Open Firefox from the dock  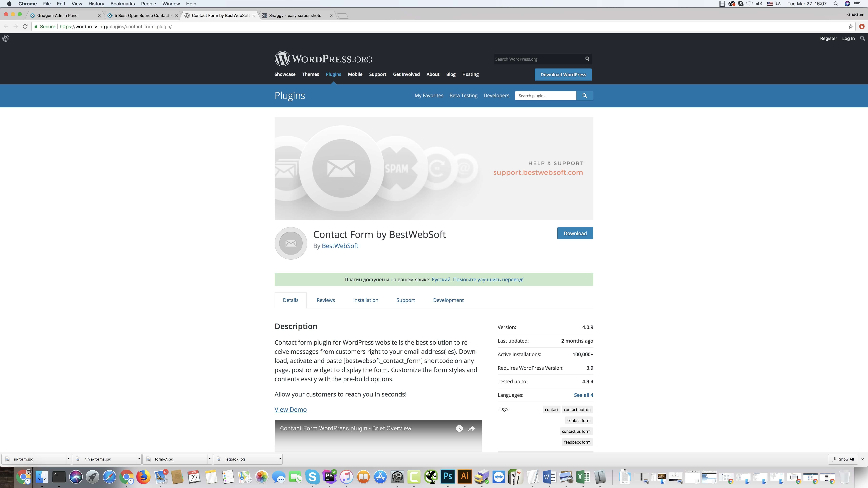point(144,477)
